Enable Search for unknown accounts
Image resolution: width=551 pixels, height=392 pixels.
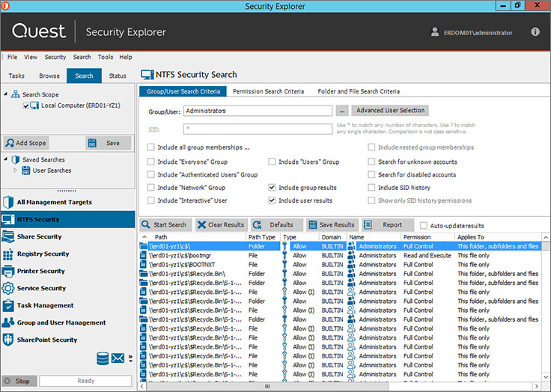click(371, 162)
